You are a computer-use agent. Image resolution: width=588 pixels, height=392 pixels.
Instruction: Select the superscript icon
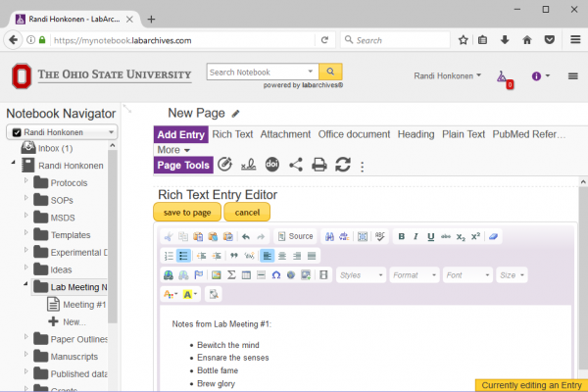tap(475, 237)
